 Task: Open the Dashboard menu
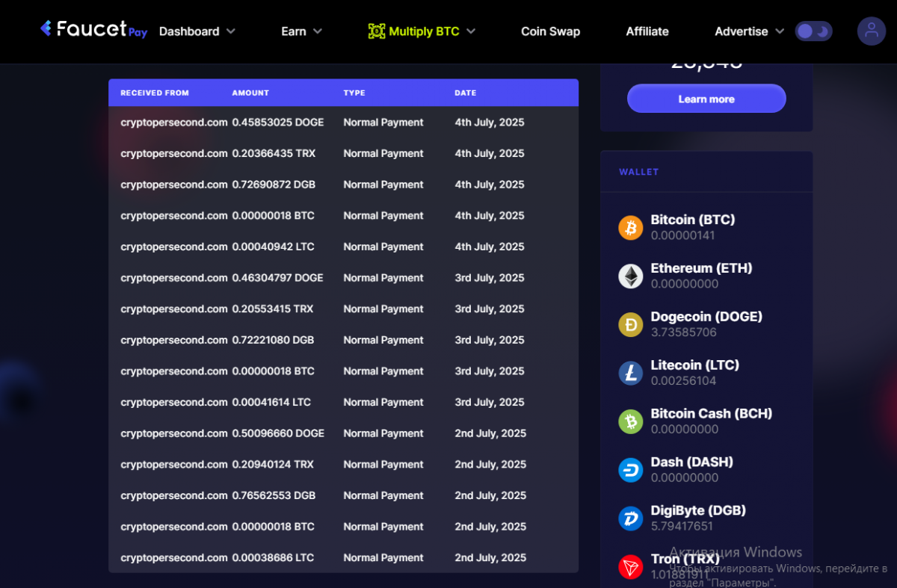coord(189,31)
